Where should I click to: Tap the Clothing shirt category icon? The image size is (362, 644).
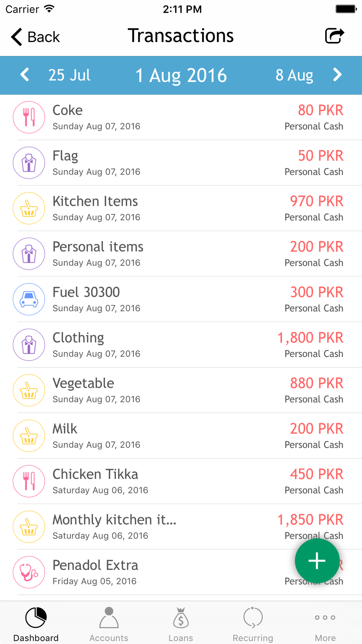(x=29, y=345)
